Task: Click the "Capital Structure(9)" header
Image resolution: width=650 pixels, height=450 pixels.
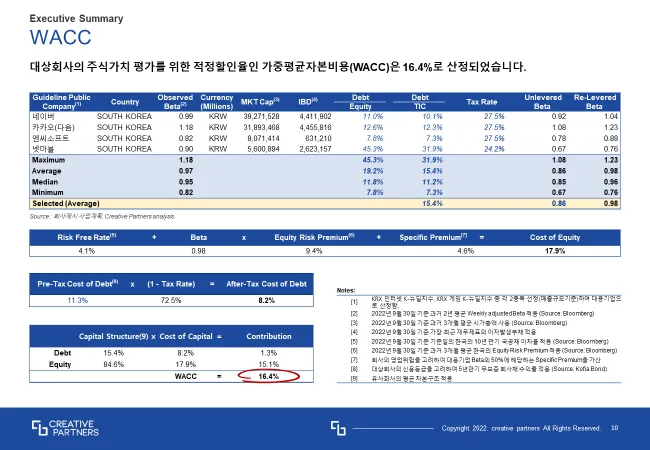Action: tap(114, 336)
